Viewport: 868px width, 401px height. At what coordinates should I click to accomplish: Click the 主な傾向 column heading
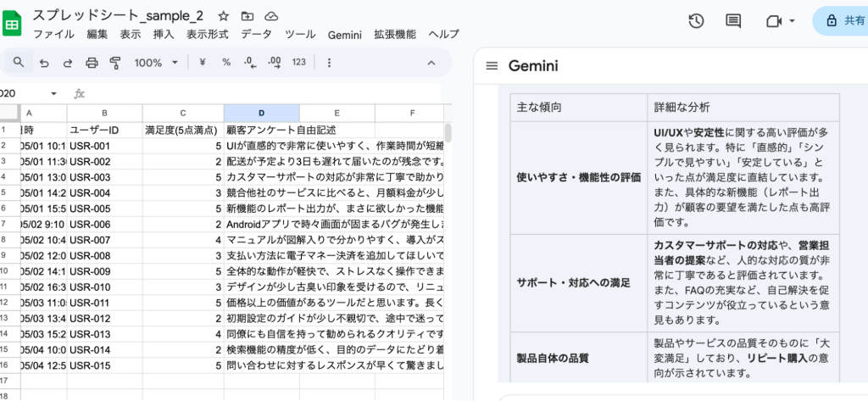click(539, 108)
